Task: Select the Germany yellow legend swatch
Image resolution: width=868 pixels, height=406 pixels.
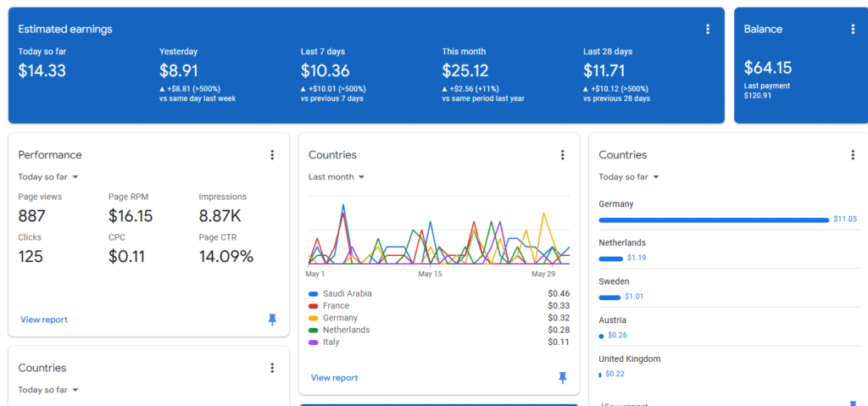Action: click(314, 319)
